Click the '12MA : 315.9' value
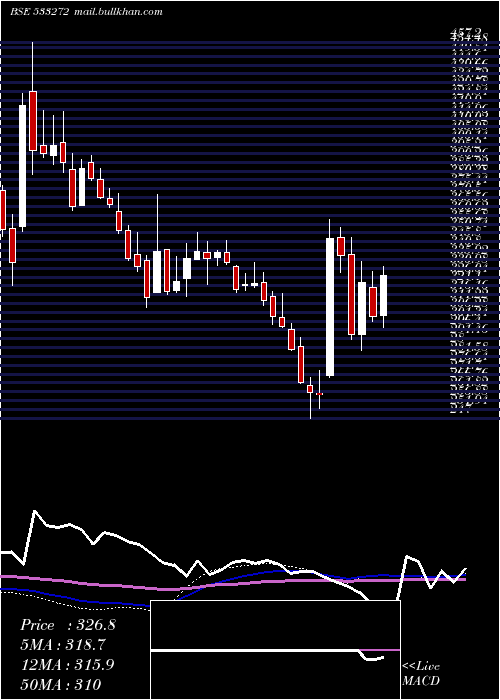500x700 pixels. coord(67,664)
